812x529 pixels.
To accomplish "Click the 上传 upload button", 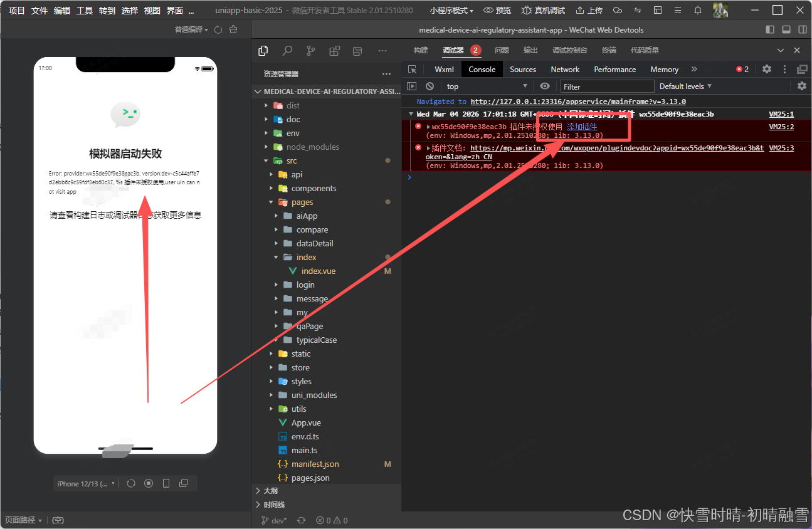I will click(589, 10).
